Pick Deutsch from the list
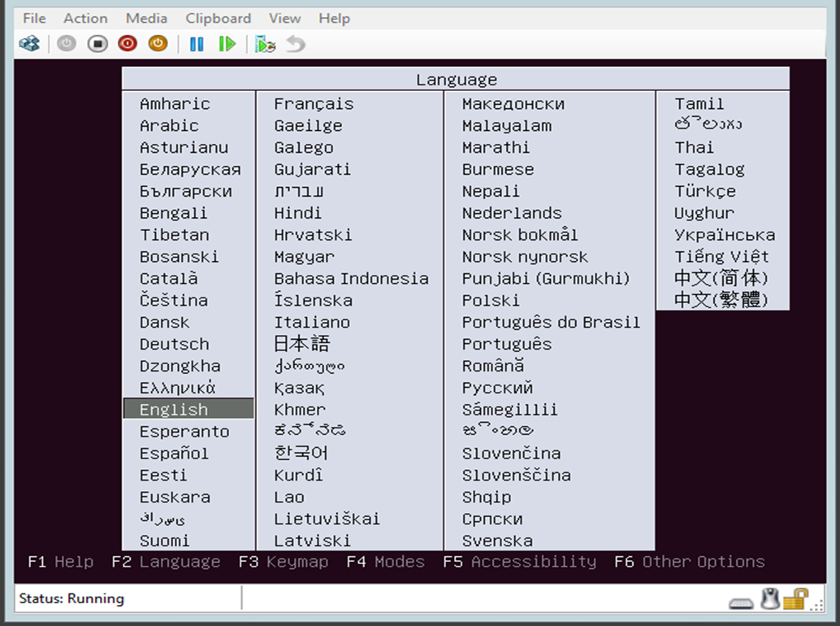This screenshot has width=840, height=626. (x=174, y=344)
